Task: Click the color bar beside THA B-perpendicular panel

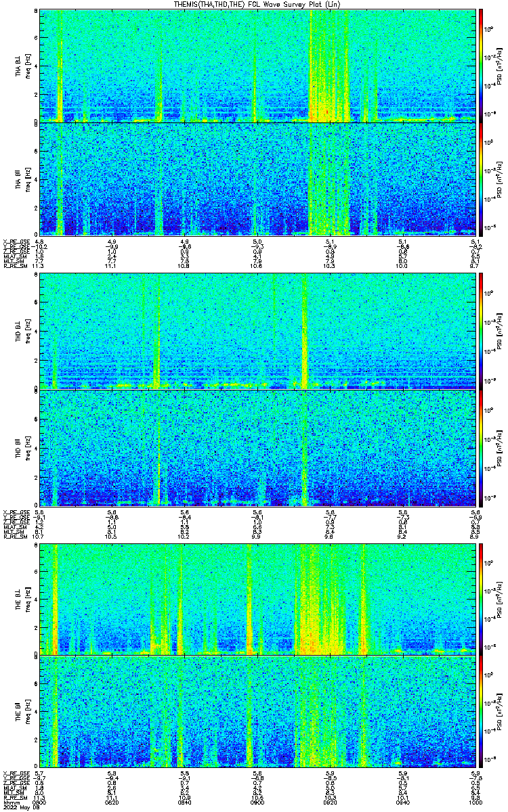Action: click(x=481, y=66)
